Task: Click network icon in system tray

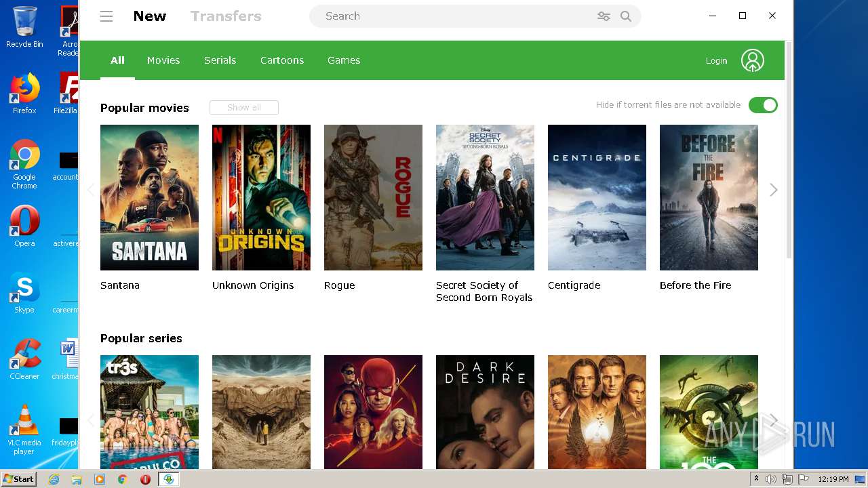Action: (x=787, y=479)
